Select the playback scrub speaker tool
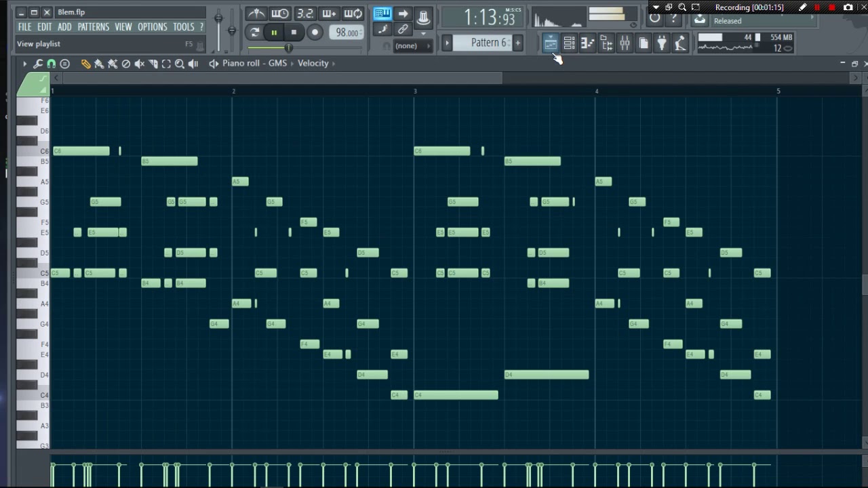The height and width of the screenshot is (488, 868). pos(193,64)
